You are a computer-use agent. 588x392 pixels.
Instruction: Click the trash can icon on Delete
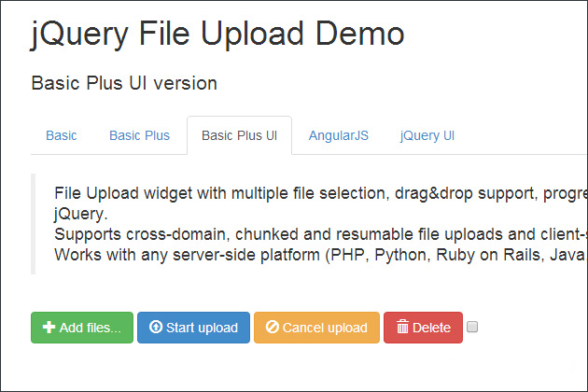pos(402,327)
